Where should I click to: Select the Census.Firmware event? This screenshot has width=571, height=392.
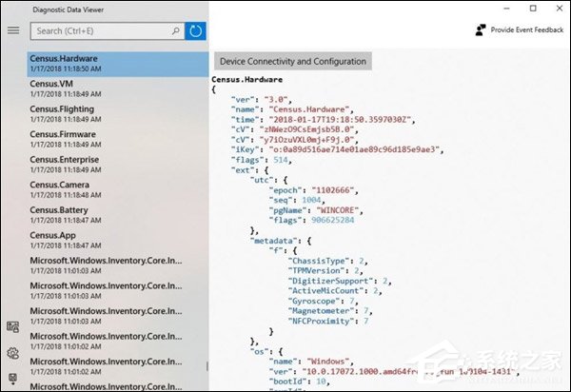pyautogui.click(x=118, y=139)
